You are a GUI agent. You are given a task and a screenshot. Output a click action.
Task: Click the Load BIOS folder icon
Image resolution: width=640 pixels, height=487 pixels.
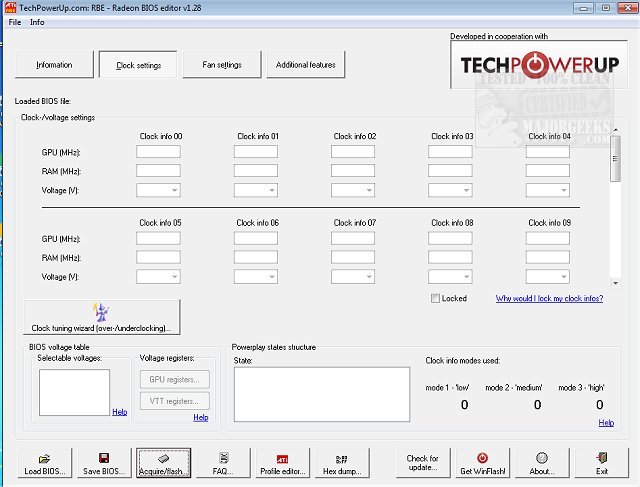(x=44, y=458)
